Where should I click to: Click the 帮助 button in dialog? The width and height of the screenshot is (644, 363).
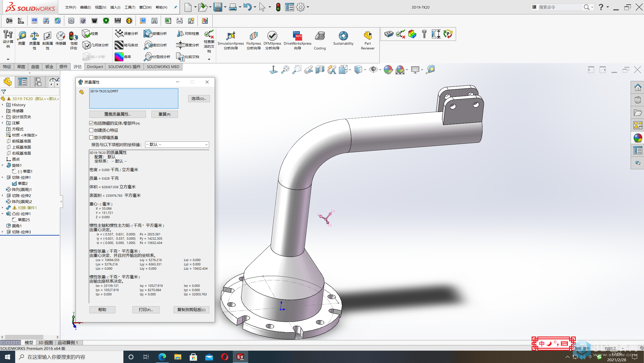click(x=102, y=310)
